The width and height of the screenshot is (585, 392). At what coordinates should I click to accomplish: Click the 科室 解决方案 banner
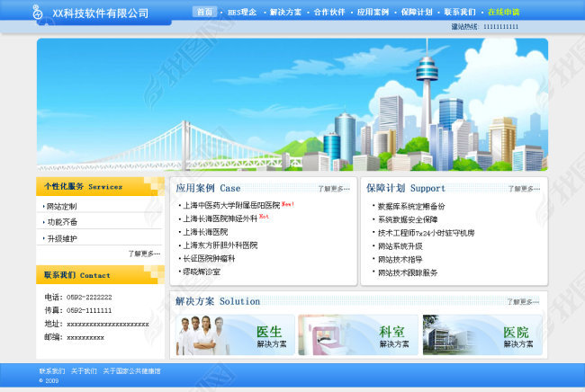358,334
